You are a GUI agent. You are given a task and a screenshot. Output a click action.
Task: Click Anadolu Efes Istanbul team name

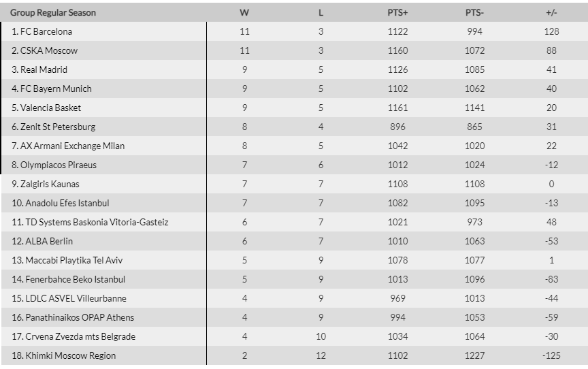[67, 204]
